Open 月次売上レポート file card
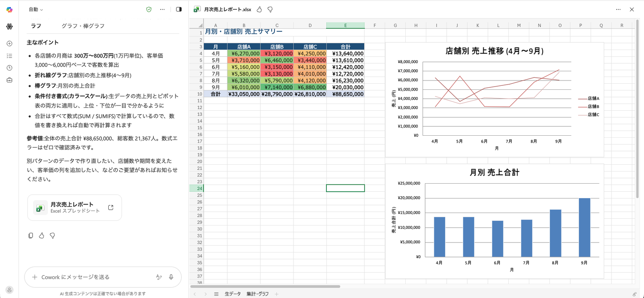 tap(74, 207)
